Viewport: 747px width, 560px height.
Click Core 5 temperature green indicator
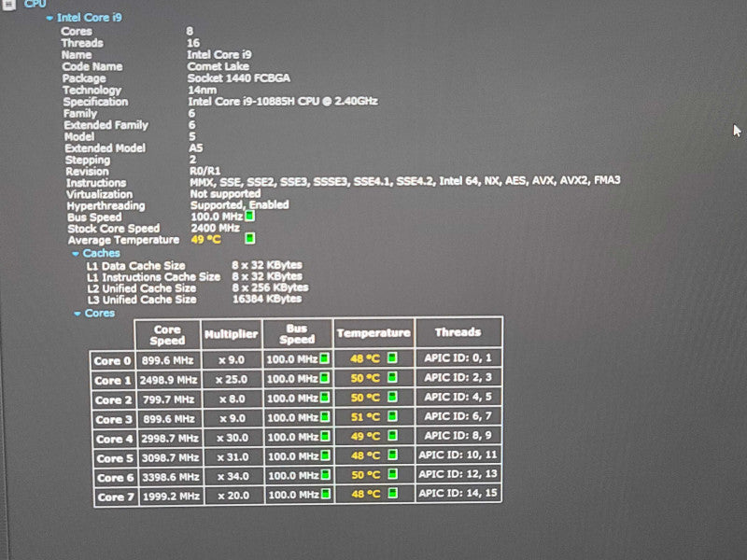[392, 455]
